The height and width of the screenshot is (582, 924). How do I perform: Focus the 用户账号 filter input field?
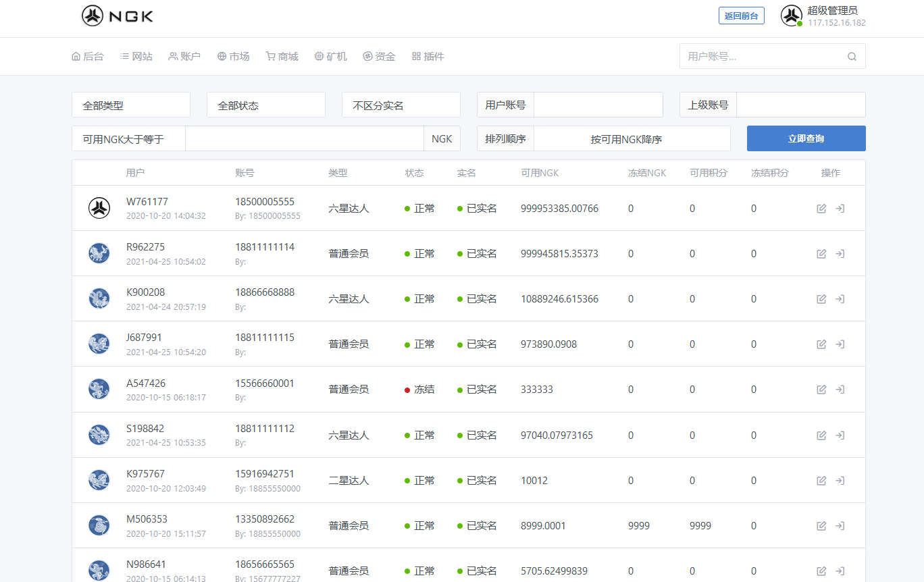598,105
